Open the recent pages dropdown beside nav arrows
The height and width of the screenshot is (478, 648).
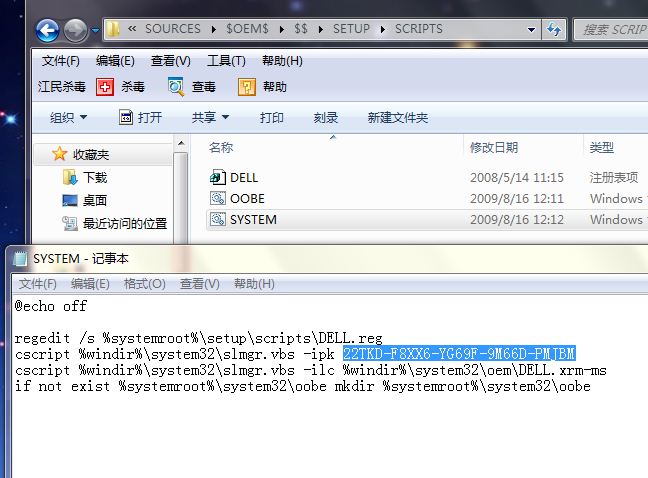tap(95, 30)
